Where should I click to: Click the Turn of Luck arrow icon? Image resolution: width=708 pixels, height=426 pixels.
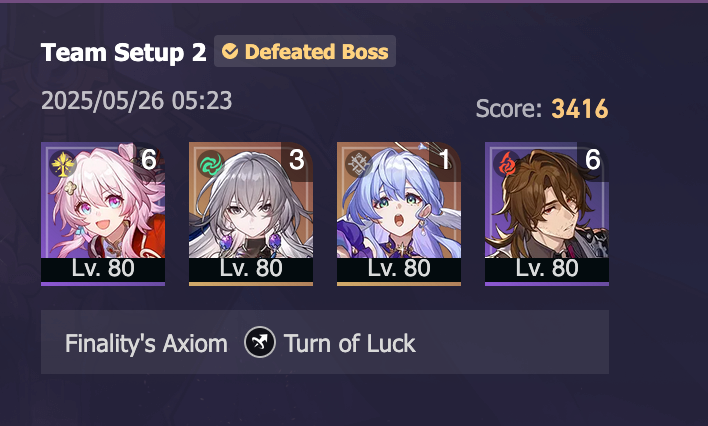260,342
